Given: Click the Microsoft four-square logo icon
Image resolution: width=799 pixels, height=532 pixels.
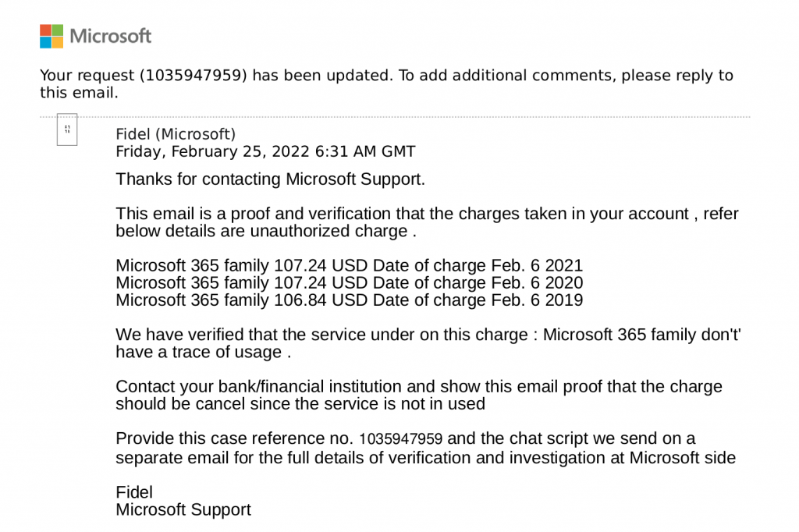Looking at the screenshot, I should (51, 36).
